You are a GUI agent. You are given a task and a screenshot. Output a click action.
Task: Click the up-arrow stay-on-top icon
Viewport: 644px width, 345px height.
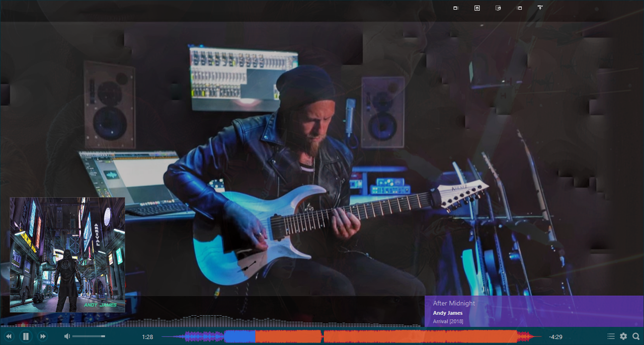click(540, 8)
